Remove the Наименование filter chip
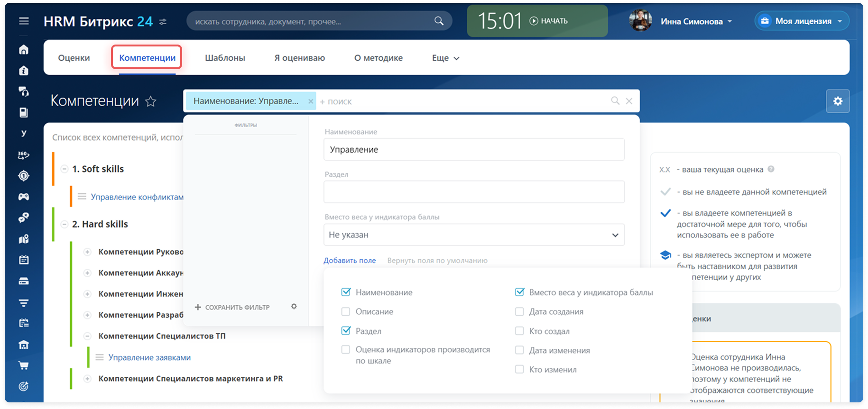This screenshot has width=868, height=409. click(x=311, y=101)
